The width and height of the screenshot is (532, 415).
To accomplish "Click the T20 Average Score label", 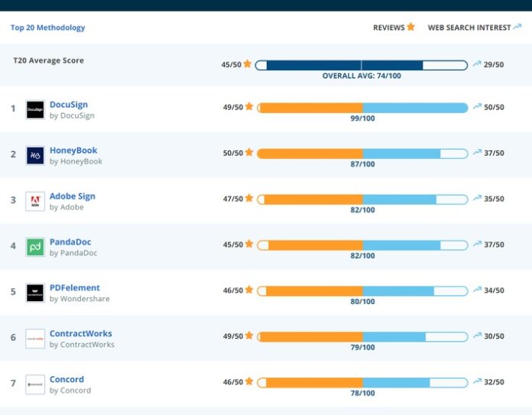I will click(48, 60).
